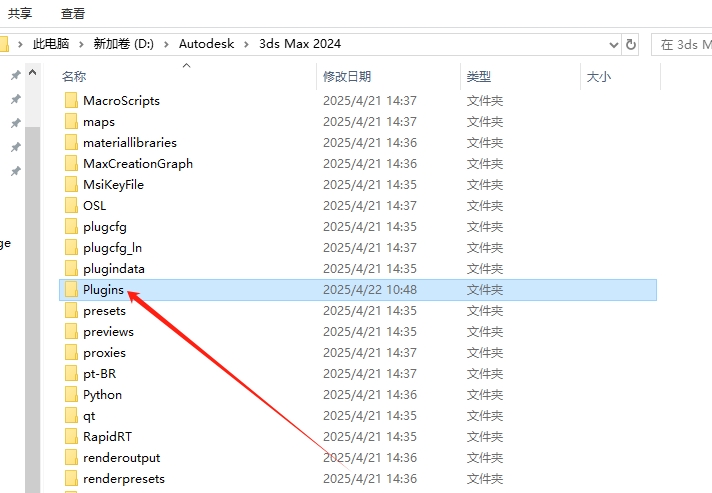Click the RapidRT folder icon
Viewport: 712px width, 493px height.
click(70, 436)
